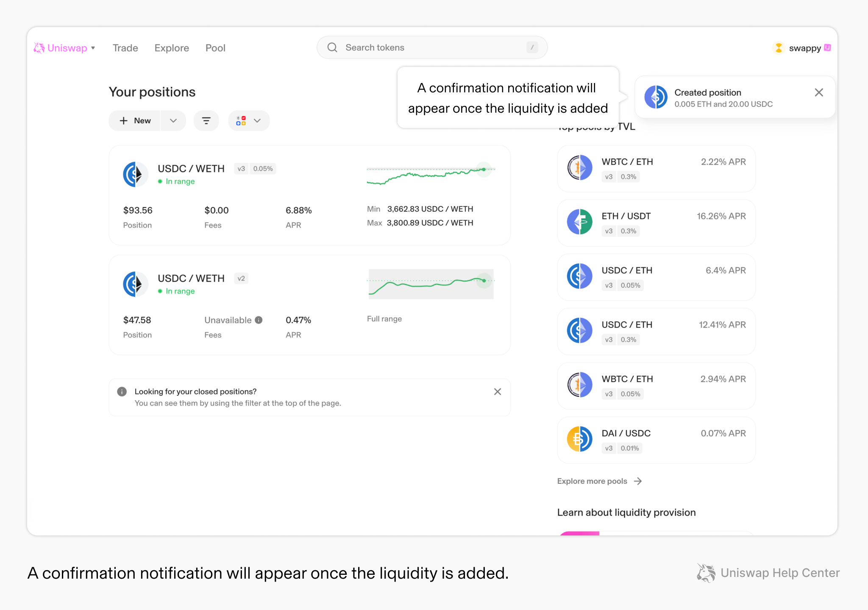Click the ETH/USDT pool token icon
868x610 pixels.
pos(579,222)
